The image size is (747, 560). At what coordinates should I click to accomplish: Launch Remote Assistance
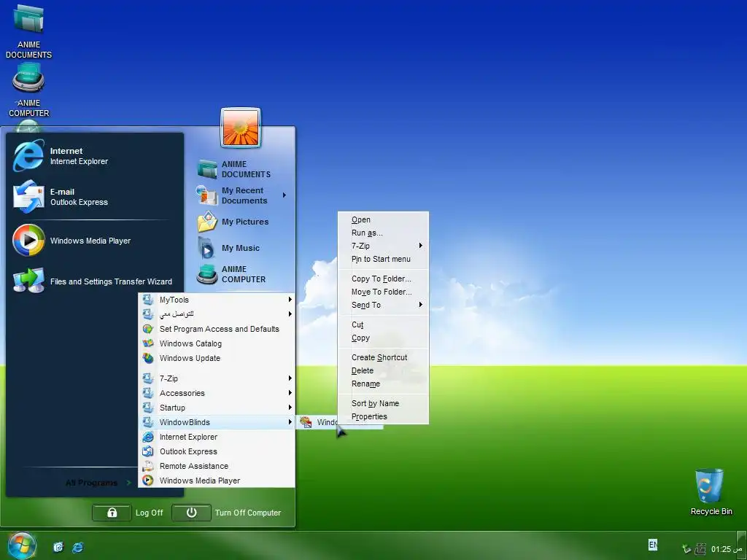pos(217,466)
